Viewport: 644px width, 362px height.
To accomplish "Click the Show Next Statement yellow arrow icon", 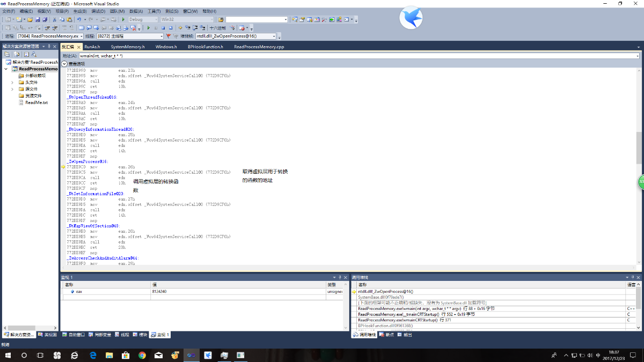I will (x=180, y=28).
